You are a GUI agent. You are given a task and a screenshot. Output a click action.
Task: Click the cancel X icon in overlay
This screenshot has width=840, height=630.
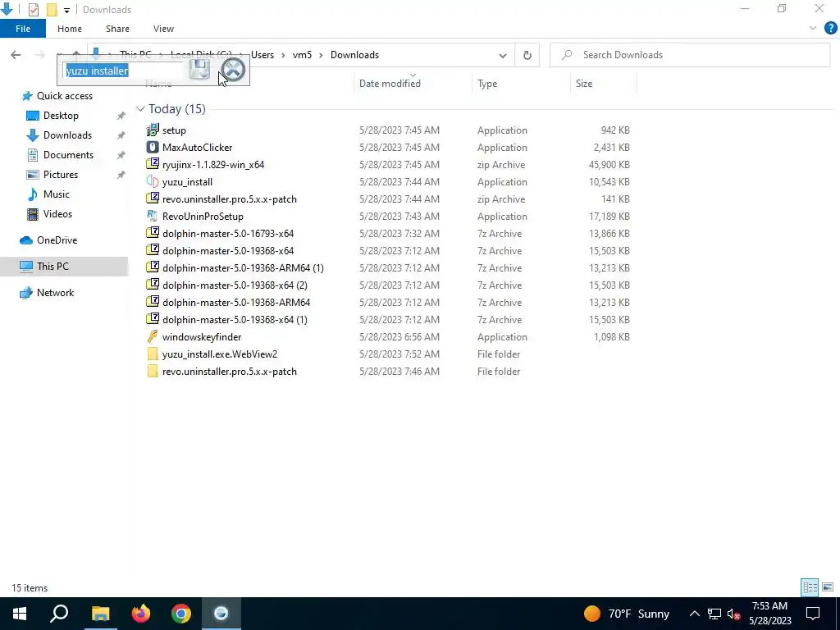(233, 70)
